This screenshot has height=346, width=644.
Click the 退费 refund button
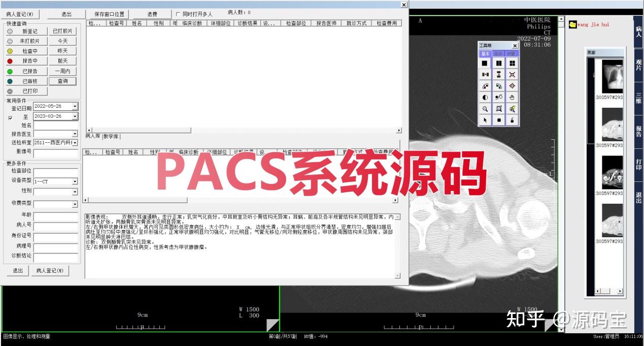(x=152, y=14)
